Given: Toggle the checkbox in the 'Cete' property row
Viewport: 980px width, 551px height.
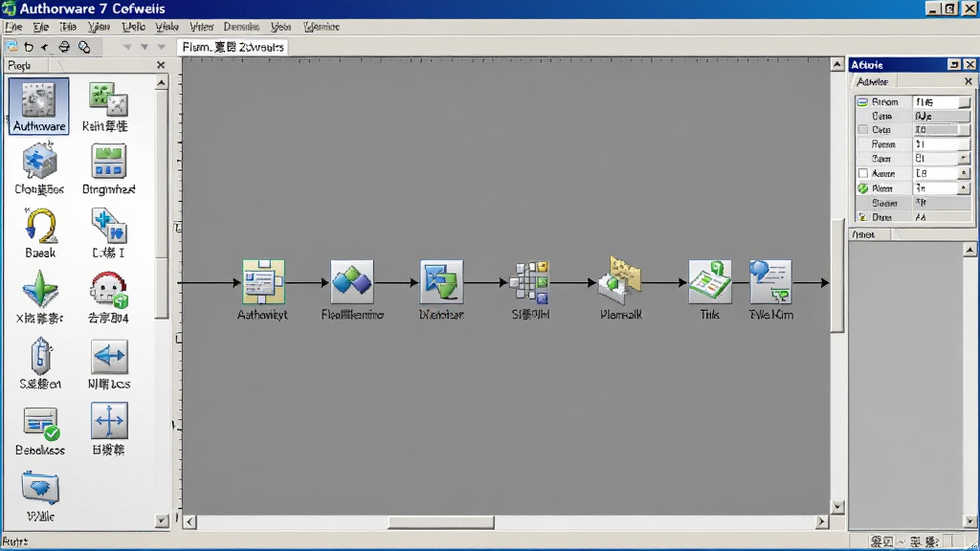Looking at the screenshot, I should coord(863,129).
